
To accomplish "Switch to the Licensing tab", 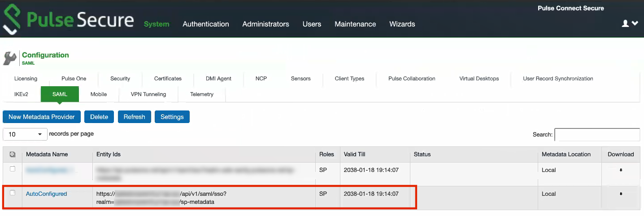I will tap(26, 79).
